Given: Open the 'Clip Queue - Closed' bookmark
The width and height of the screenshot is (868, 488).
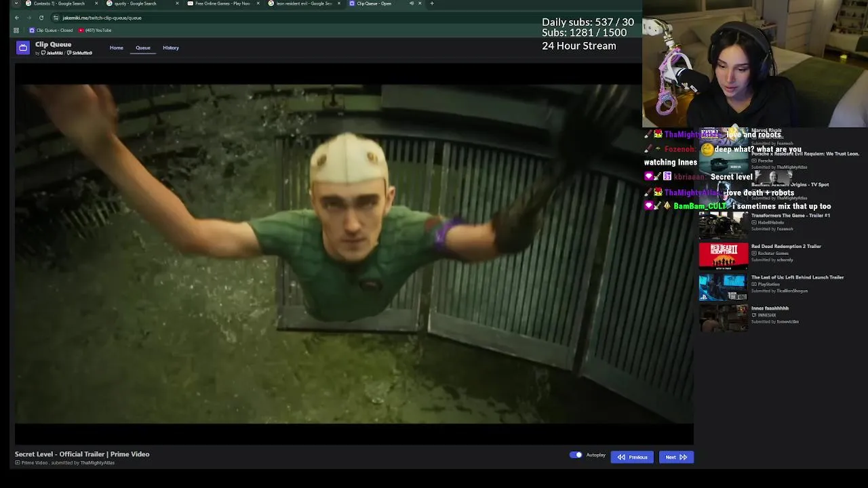Looking at the screenshot, I should pyautogui.click(x=51, y=30).
